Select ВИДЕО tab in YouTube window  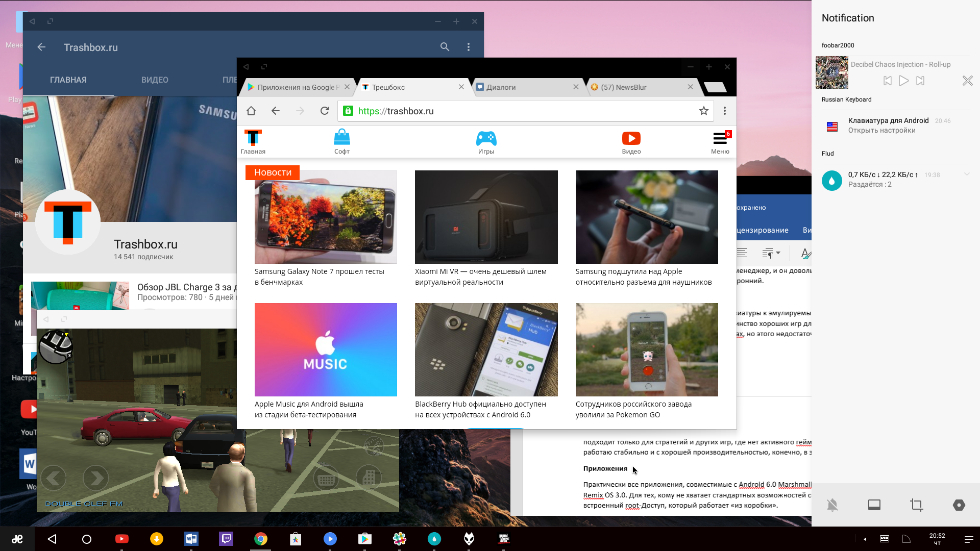click(x=155, y=80)
